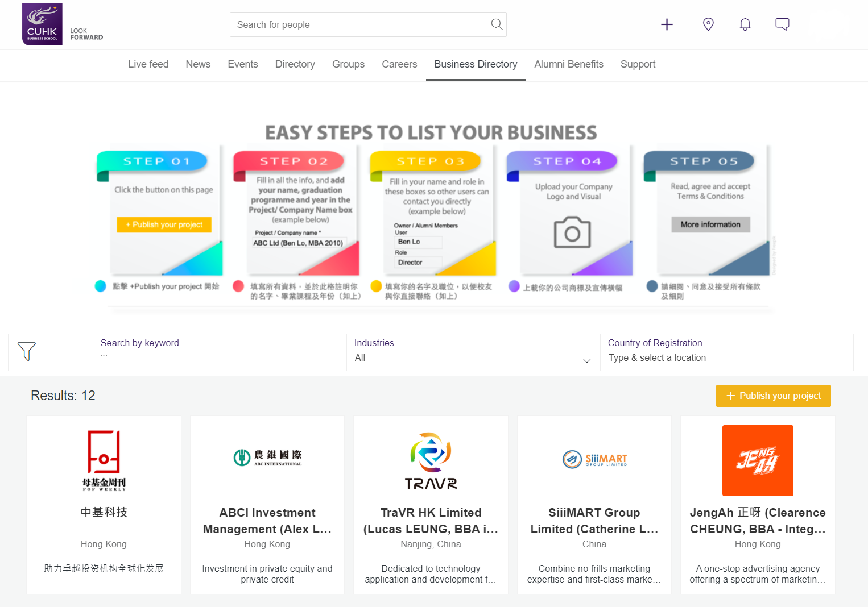Go to the Live feed tab
This screenshot has width=868, height=607.
[148, 64]
